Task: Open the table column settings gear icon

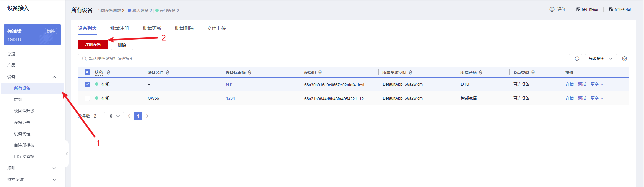Action: coord(624,59)
